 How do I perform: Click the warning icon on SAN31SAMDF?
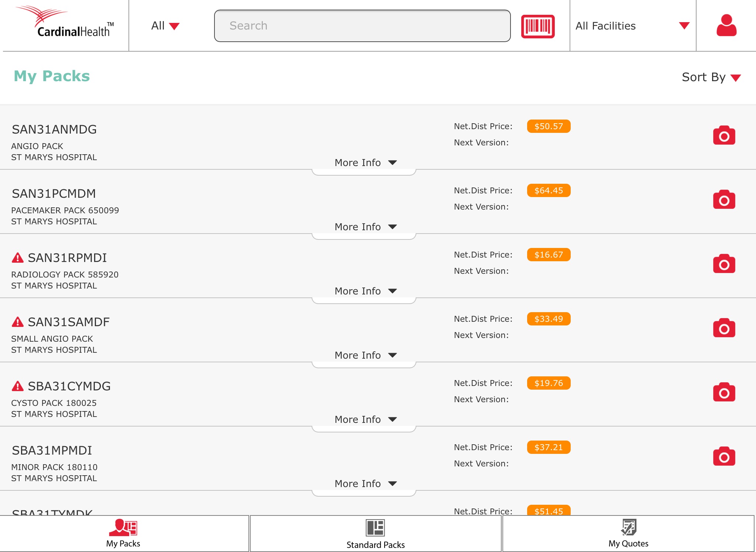pyautogui.click(x=18, y=321)
